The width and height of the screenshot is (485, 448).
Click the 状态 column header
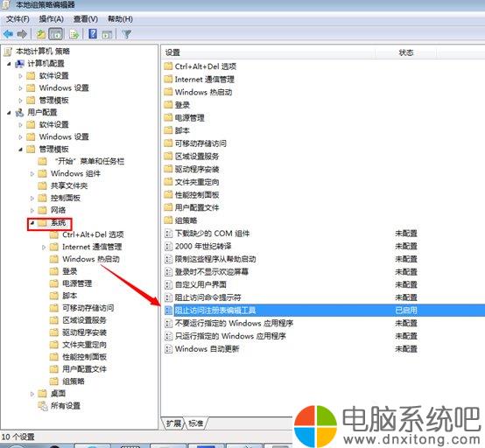tap(406, 52)
